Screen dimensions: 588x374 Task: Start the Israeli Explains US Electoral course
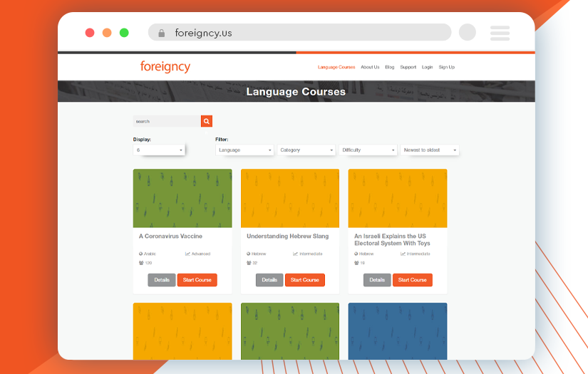click(413, 280)
